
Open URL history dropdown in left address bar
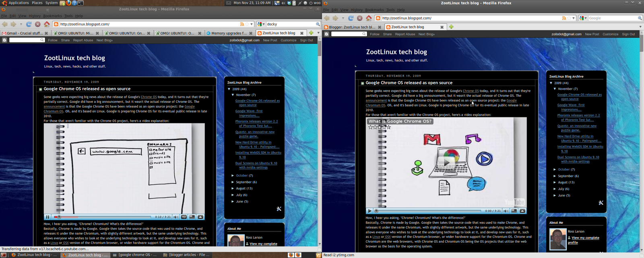(x=252, y=24)
